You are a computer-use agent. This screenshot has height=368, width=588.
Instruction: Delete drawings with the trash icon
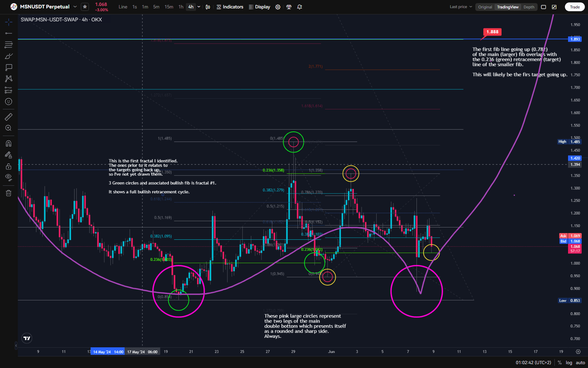[x=9, y=193]
